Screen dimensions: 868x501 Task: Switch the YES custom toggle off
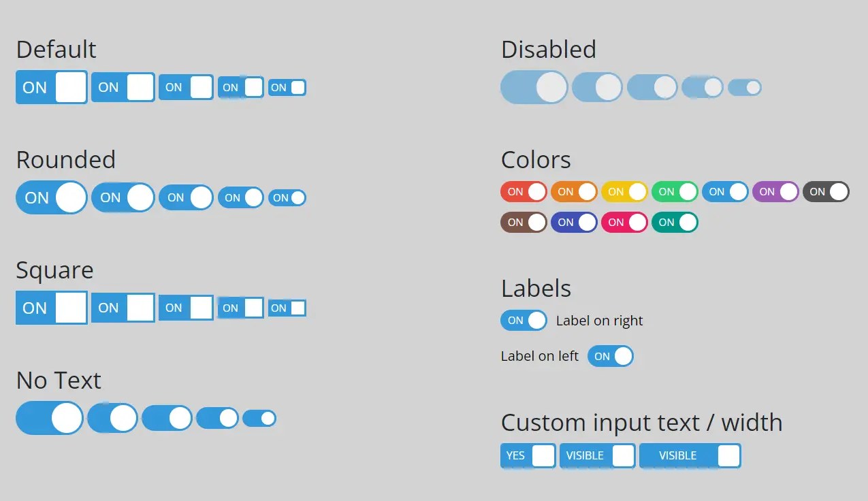[x=528, y=455]
